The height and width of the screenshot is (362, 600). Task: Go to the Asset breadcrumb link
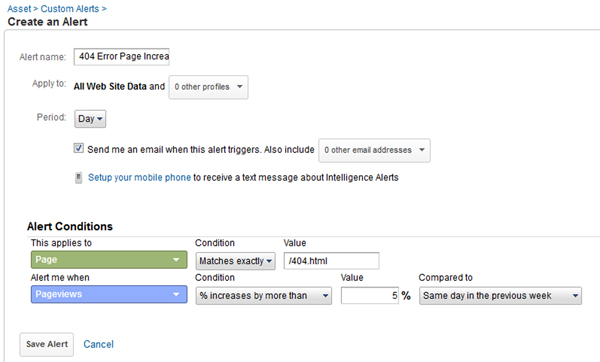click(x=19, y=8)
